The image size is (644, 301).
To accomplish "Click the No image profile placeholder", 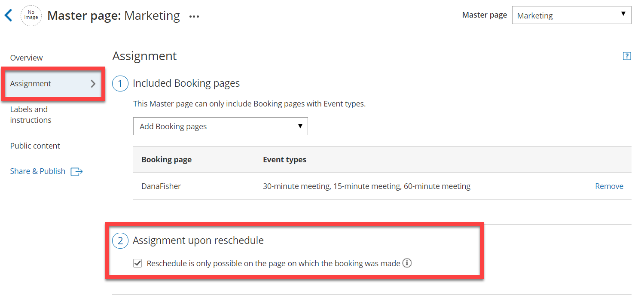I will coord(31,16).
